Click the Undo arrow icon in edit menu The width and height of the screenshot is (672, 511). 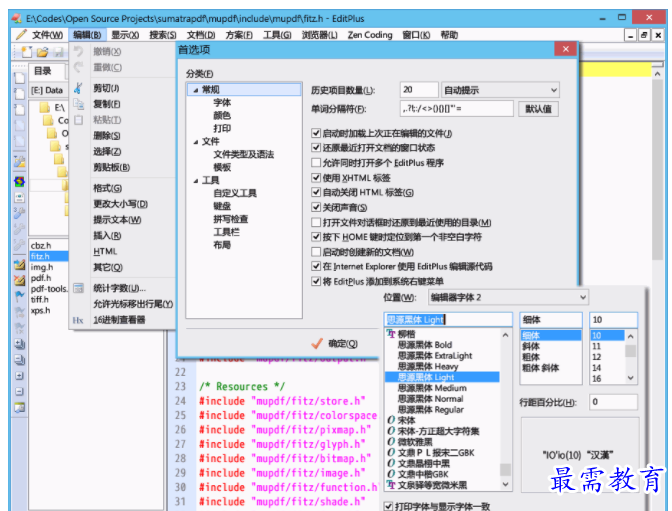78,51
